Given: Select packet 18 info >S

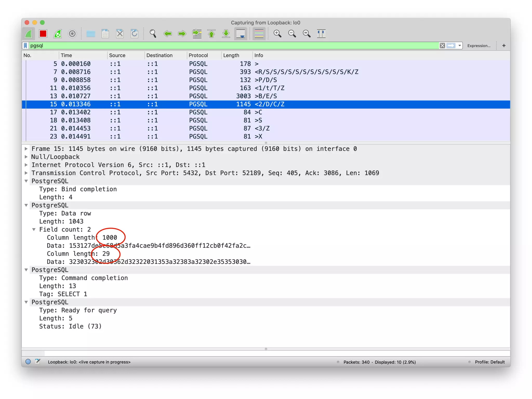Looking at the screenshot, I should [266, 120].
